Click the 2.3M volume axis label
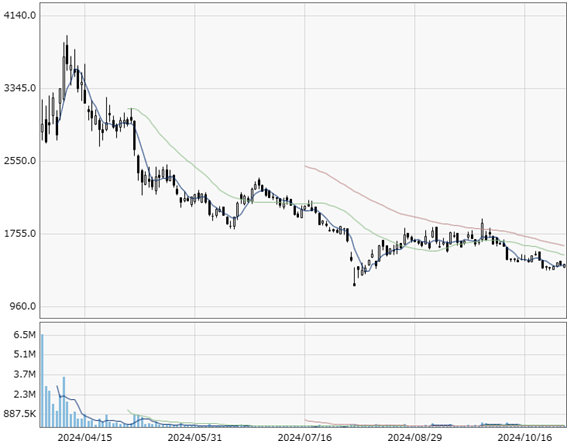This screenshot has height=441, width=567. [25, 394]
